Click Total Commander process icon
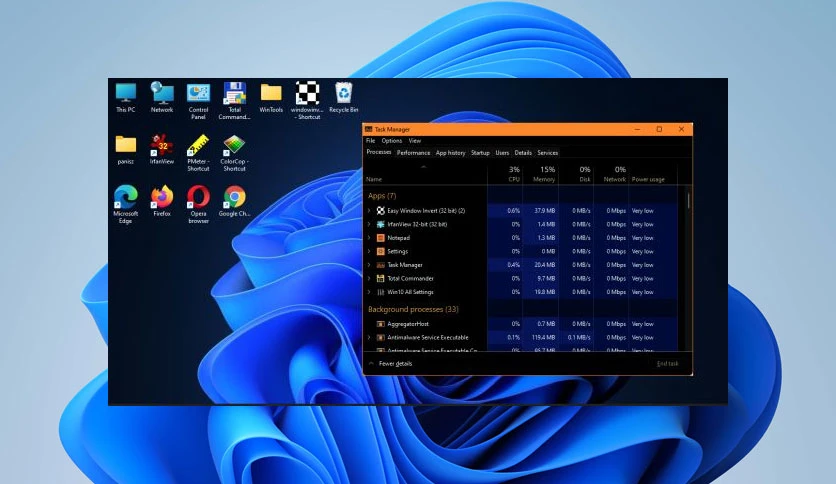 point(381,278)
